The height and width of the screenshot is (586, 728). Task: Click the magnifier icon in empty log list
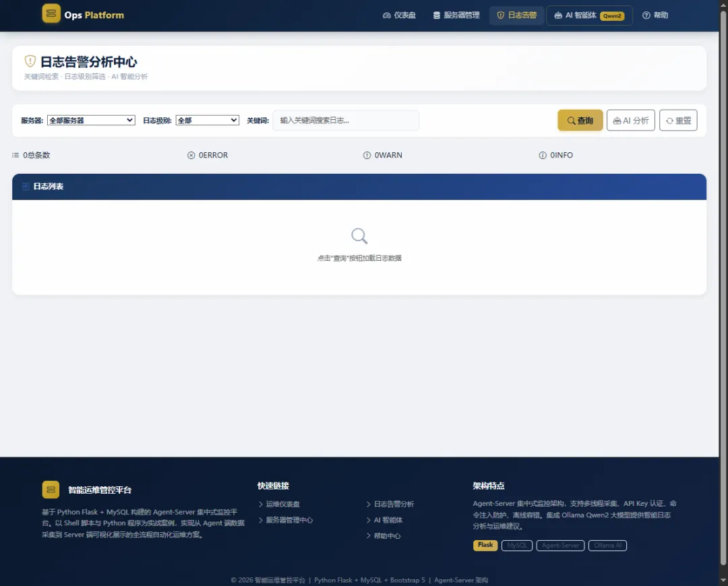pos(359,236)
